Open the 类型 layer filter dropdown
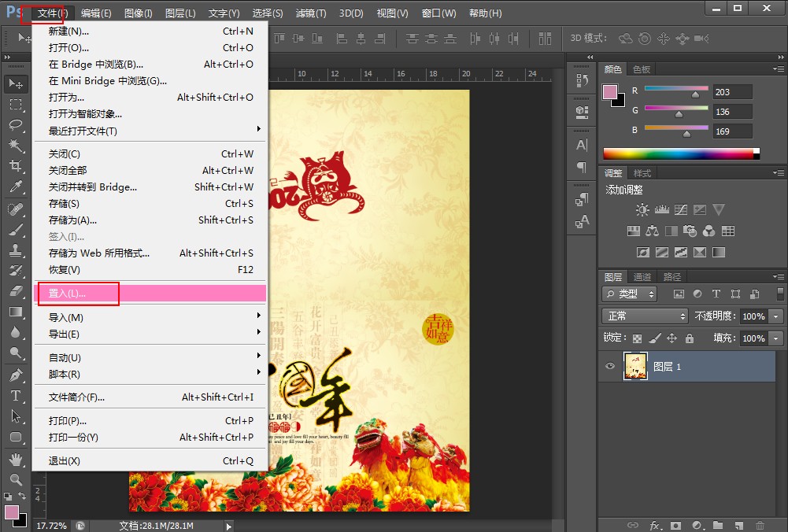 coord(629,294)
